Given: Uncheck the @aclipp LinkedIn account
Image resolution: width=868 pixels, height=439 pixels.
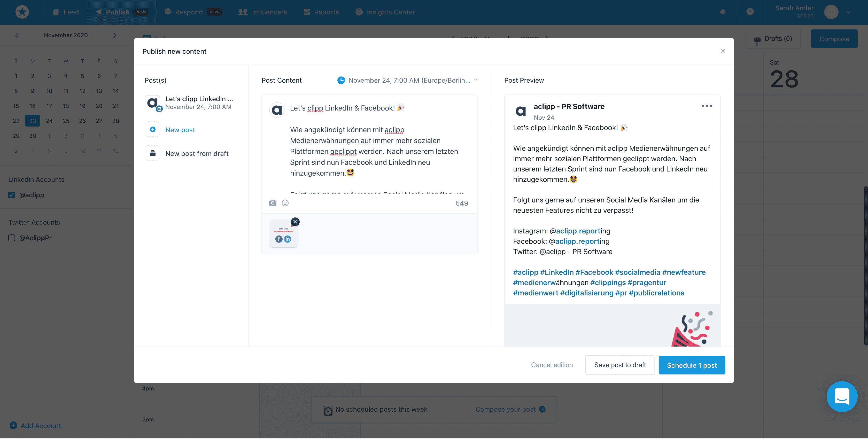Looking at the screenshot, I should point(12,195).
